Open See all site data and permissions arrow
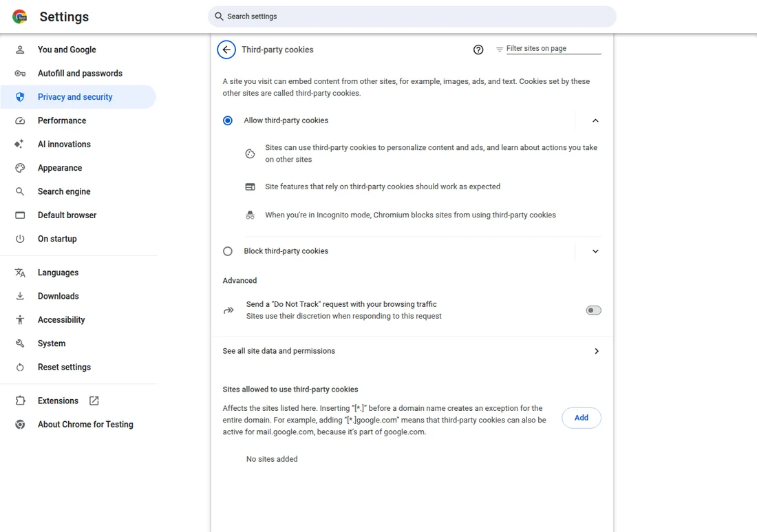This screenshot has height=532, width=757. pos(597,351)
